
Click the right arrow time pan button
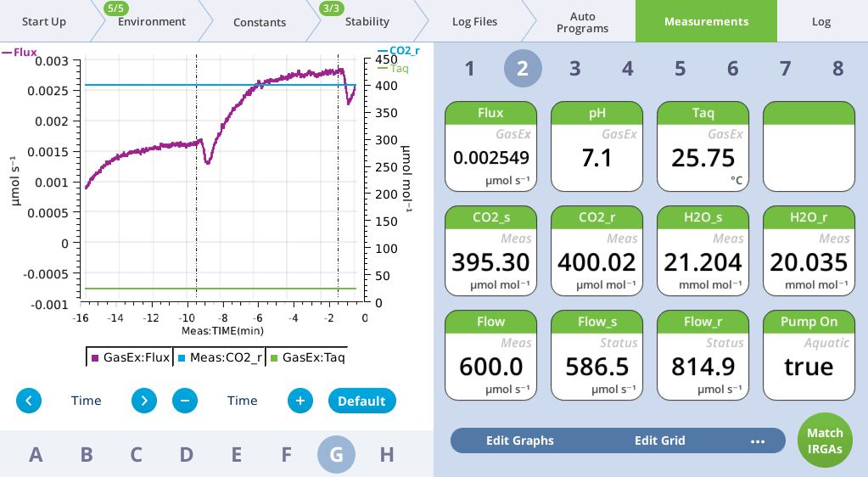click(x=144, y=401)
